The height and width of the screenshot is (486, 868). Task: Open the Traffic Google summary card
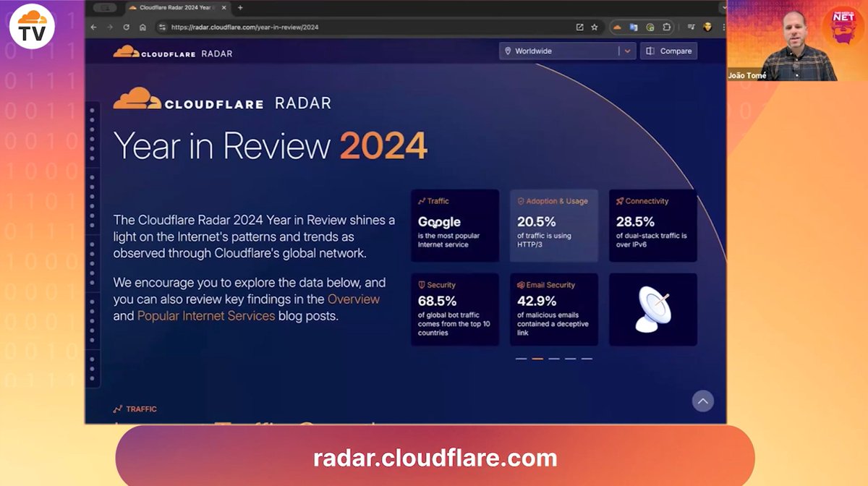(455, 226)
